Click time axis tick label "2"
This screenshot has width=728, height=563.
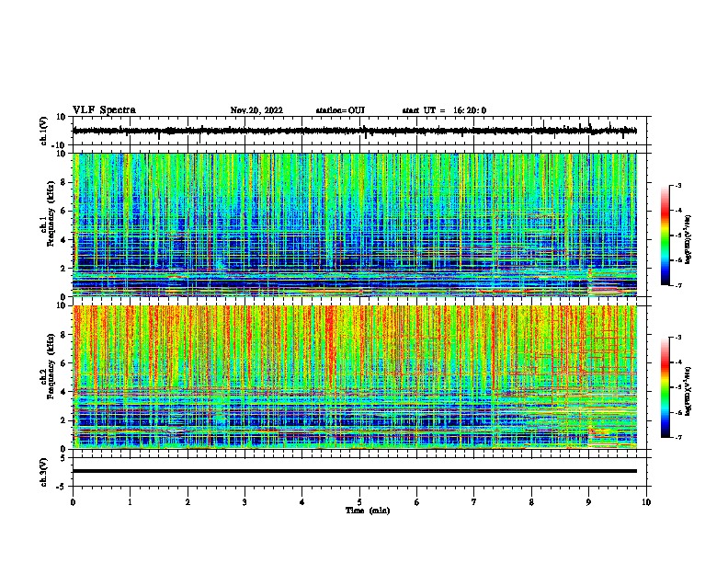click(188, 502)
